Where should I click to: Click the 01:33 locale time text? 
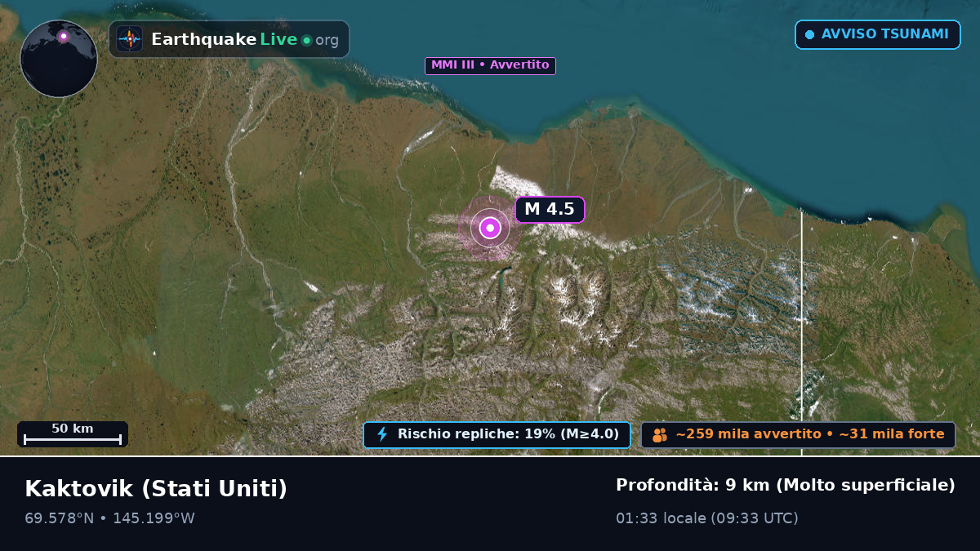[x=707, y=518]
